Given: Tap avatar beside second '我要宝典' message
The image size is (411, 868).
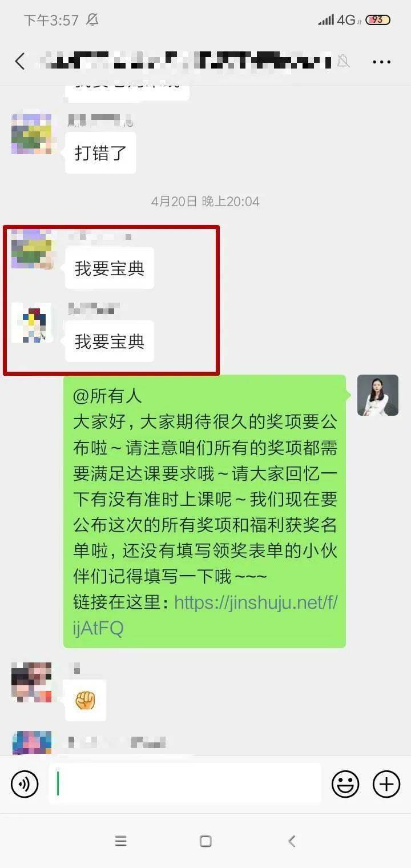Looking at the screenshot, I should [x=32, y=323].
